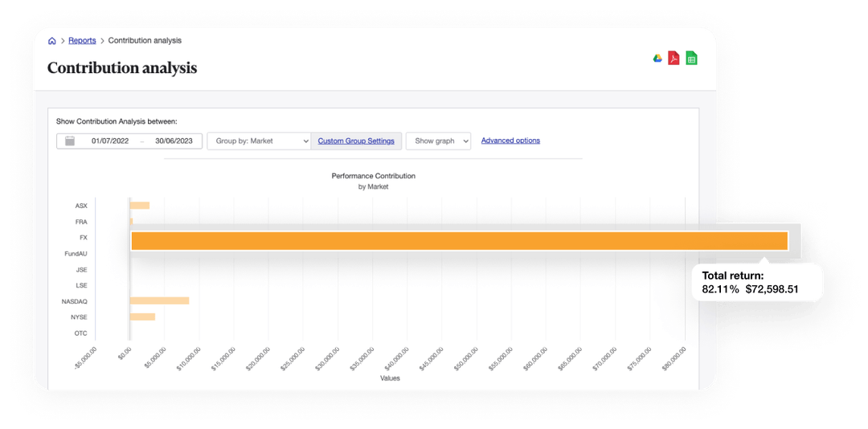
Task: Expand the Group by: Market dropdown
Action: coord(259,141)
